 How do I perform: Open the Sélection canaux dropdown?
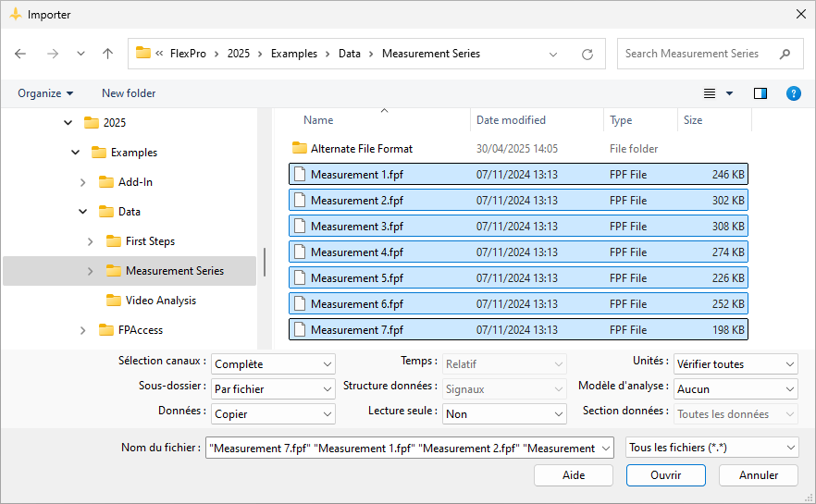pyautogui.click(x=273, y=364)
